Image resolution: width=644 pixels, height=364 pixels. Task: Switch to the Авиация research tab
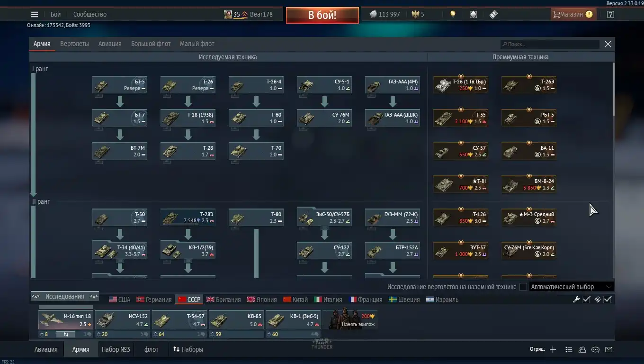[110, 44]
